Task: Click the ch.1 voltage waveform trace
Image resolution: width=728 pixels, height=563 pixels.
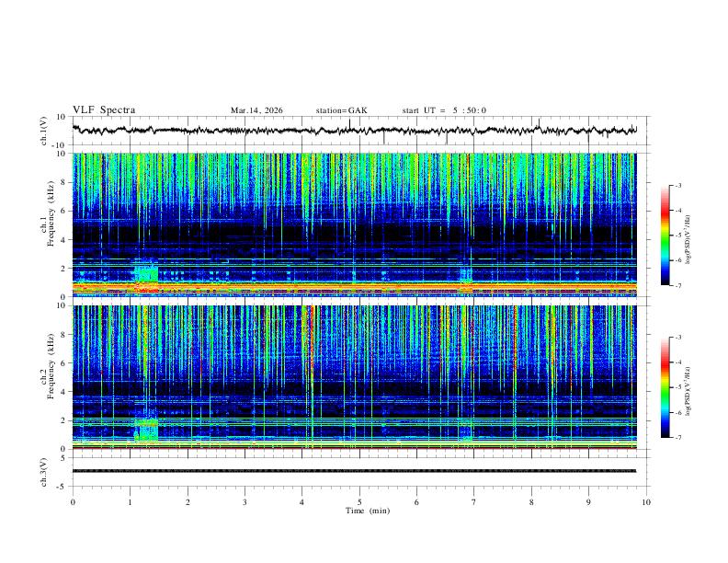Action: coord(354,131)
